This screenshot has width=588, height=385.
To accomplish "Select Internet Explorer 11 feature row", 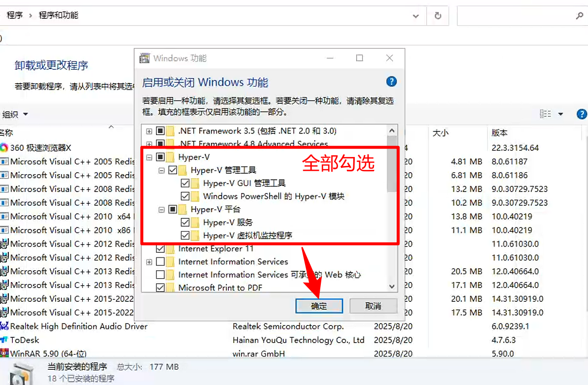I will tap(216, 249).
